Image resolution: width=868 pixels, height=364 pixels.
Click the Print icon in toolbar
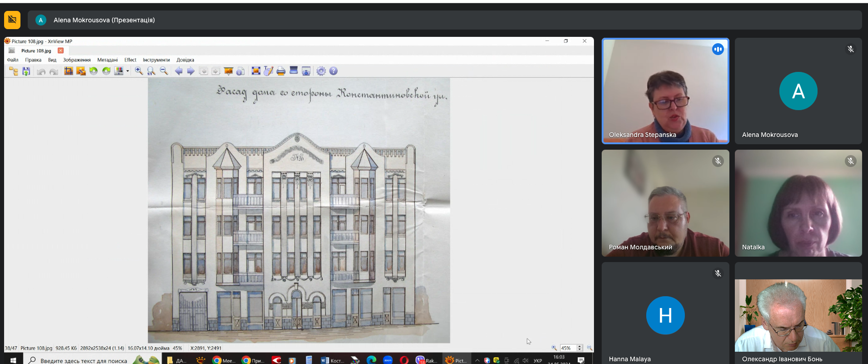(281, 71)
